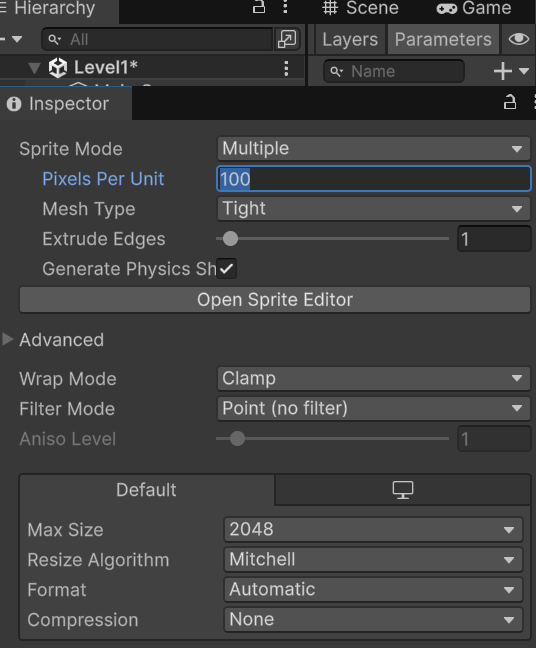
Task: Click the Aniso Level slider handle
Action: (x=237, y=438)
